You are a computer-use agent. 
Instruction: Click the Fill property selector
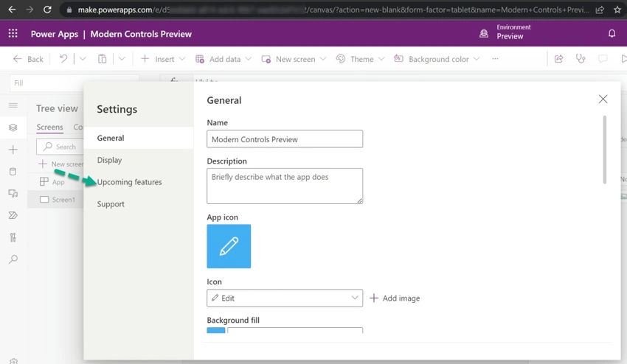[x=75, y=83]
